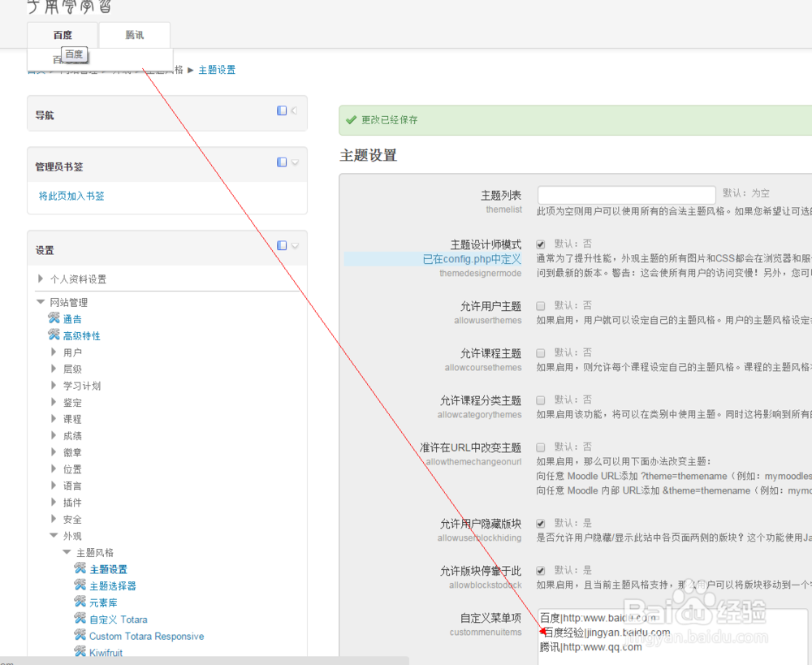Screen dimensions: 812x665
Task: Open the 百度 custom menu tab
Action: (63, 35)
